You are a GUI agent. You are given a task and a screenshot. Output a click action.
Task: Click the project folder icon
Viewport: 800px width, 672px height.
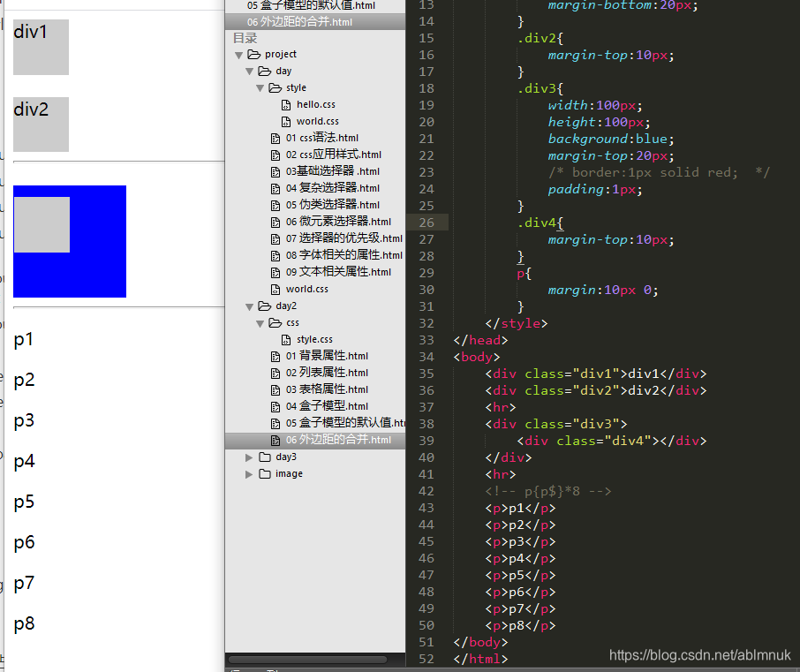tap(254, 54)
